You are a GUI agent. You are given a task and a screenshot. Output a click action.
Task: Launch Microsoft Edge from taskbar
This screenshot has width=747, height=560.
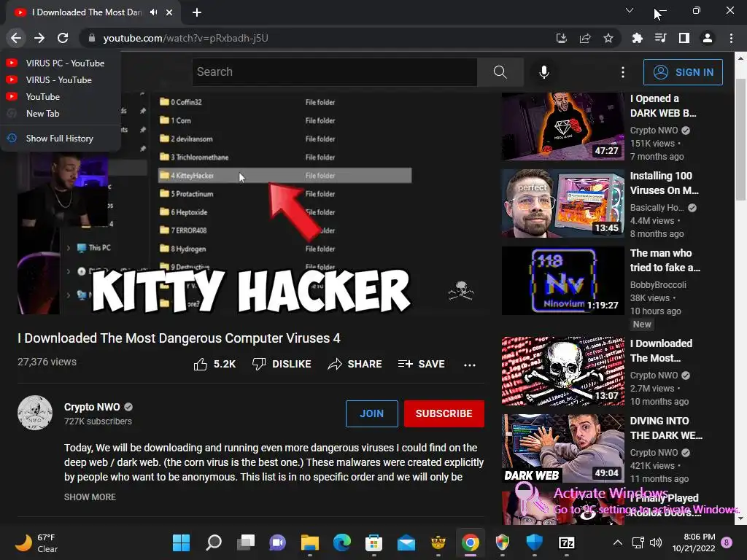tap(342, 542)
